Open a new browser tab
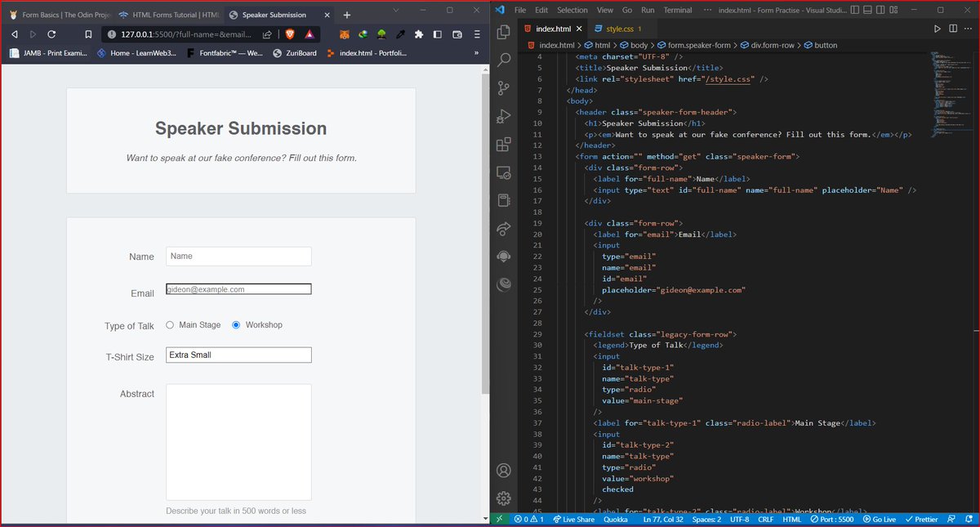Viewport: 980px width, 527px height. 346,15
